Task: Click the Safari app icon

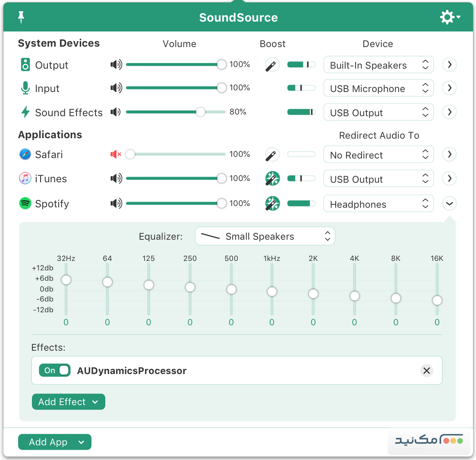Action: tap(25, 154)
